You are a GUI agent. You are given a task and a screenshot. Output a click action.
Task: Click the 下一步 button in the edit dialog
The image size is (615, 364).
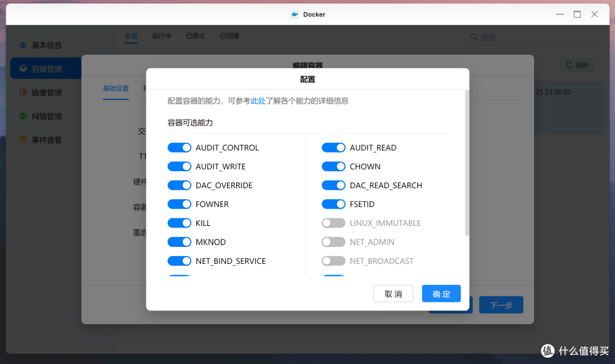click(501, 305)
